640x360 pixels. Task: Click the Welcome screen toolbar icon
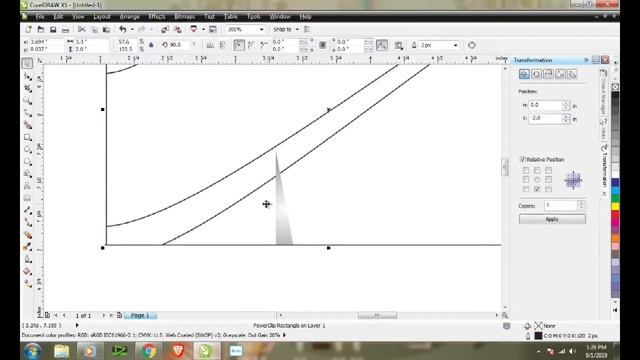pos(213,29)
